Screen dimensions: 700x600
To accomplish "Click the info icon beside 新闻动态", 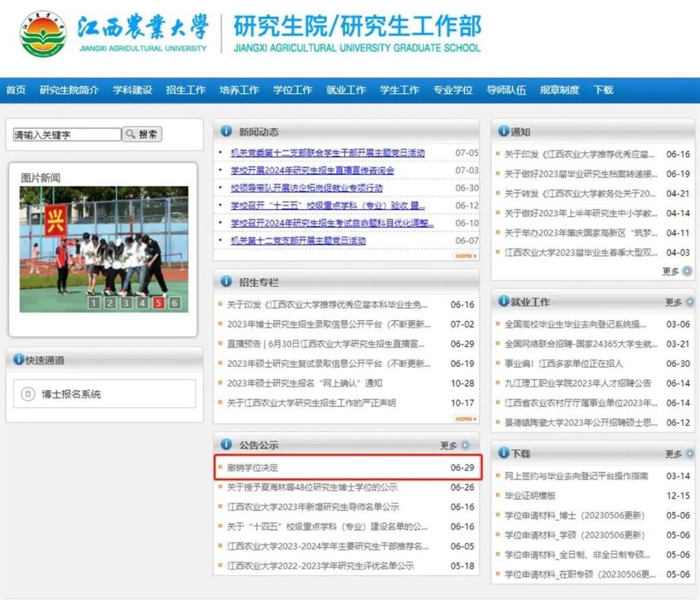I will [226, 132].
